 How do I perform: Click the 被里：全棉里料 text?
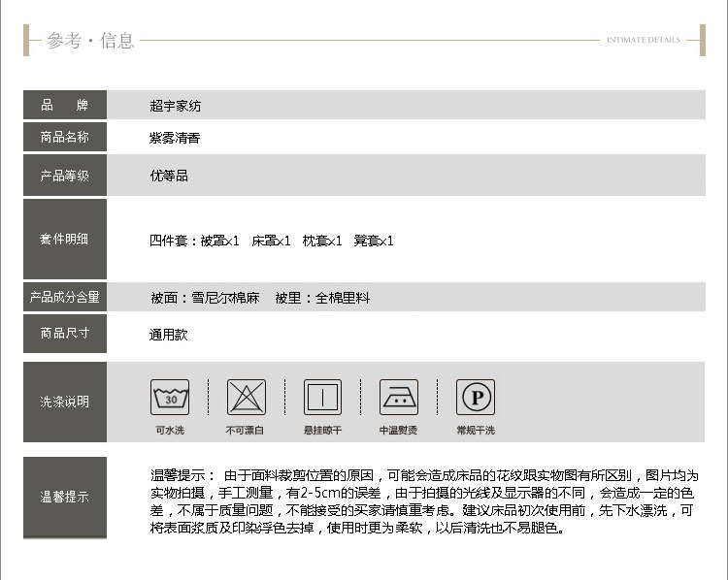point(322,298)
